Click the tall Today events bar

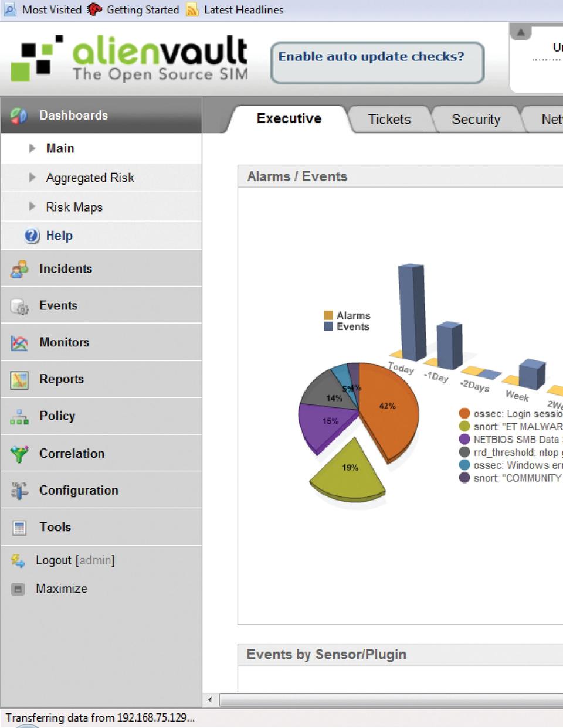[x=412, y=312]
